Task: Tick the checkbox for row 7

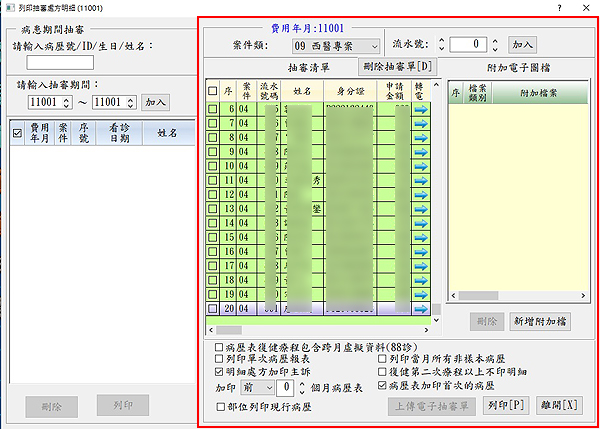Action: point(212,124)
